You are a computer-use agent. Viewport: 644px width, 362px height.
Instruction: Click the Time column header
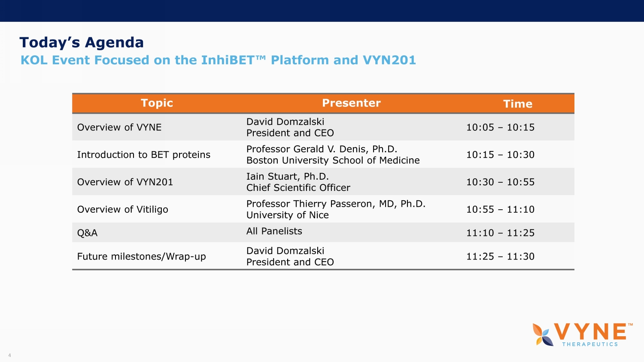click(517, 104)
